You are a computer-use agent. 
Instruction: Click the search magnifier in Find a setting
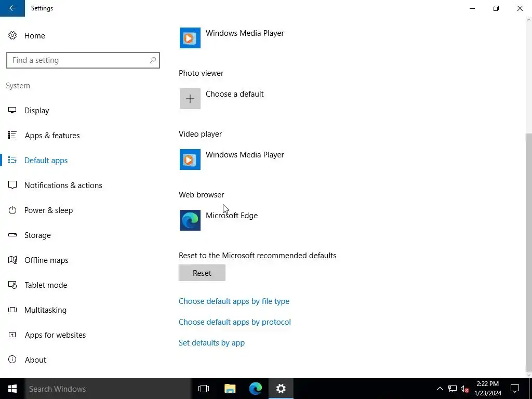point(153,60)
